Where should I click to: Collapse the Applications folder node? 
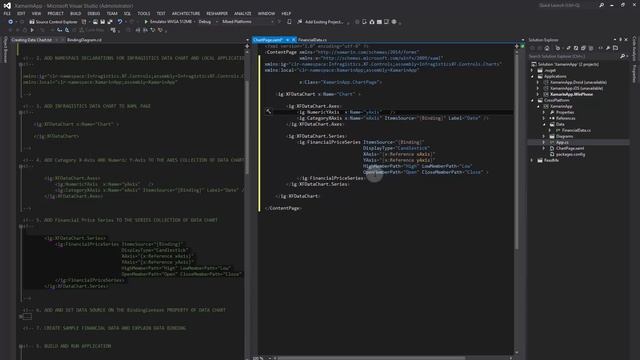(x=532, y=76)
